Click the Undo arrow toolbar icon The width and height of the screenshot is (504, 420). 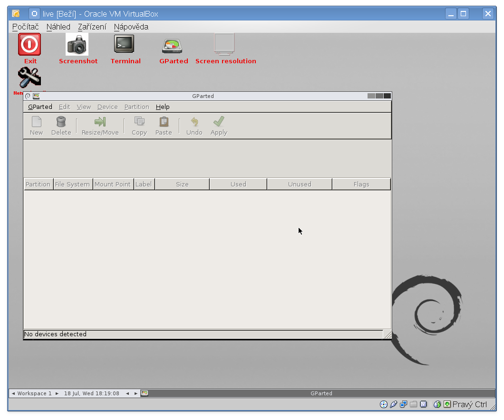194,122
